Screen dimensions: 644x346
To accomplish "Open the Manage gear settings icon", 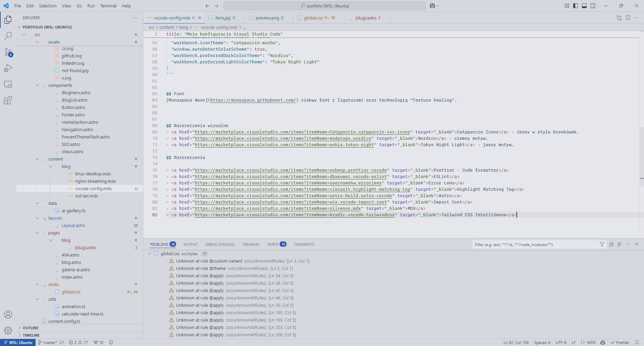I will [8, 331].
